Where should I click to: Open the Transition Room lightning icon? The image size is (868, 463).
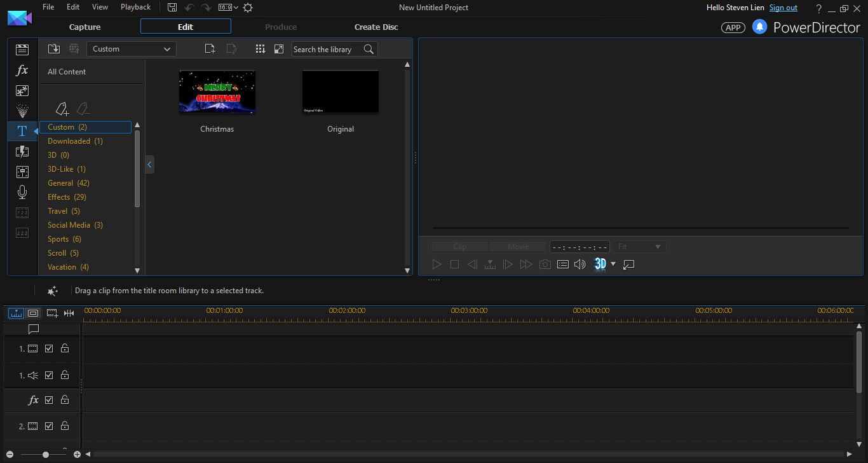pos(22,151)
